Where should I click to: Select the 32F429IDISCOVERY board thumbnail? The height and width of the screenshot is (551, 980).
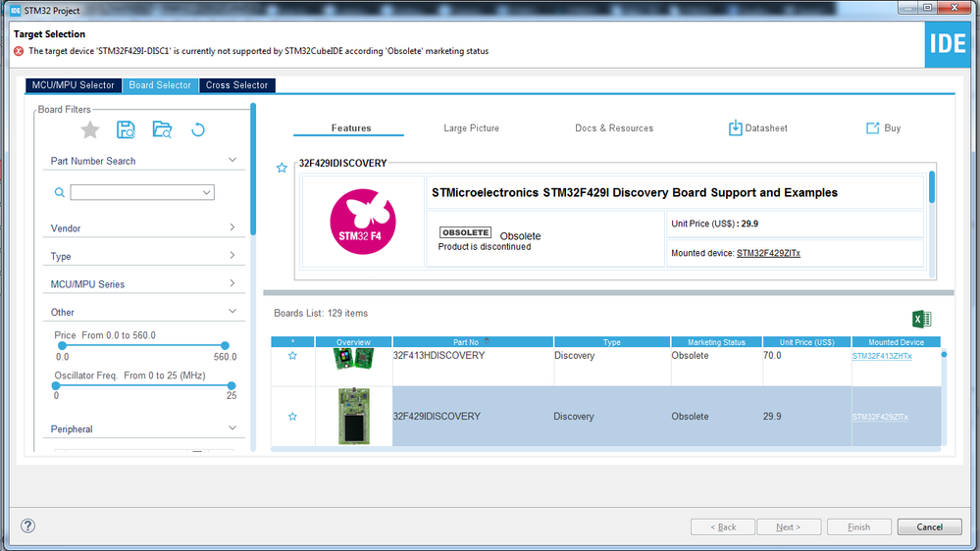coord(354,416)
